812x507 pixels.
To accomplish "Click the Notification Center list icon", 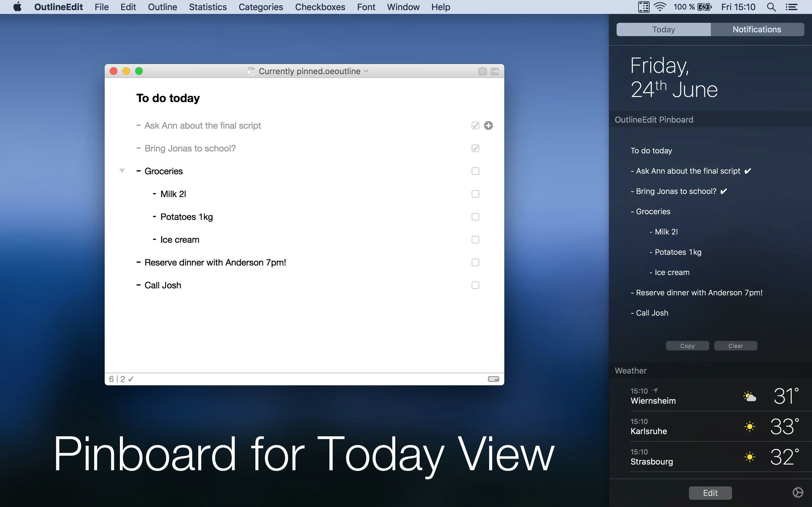I will click(x=791, y=7).
